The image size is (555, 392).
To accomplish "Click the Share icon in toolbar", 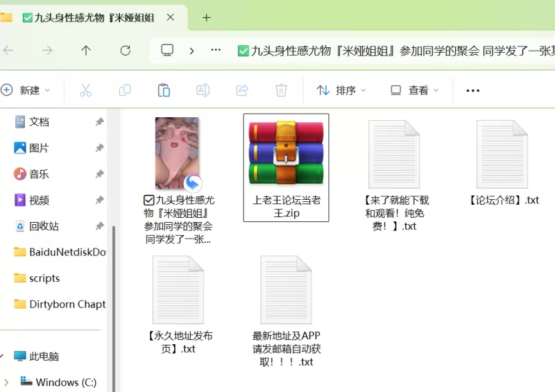I will pyautogui.click(x=242, y=90).
